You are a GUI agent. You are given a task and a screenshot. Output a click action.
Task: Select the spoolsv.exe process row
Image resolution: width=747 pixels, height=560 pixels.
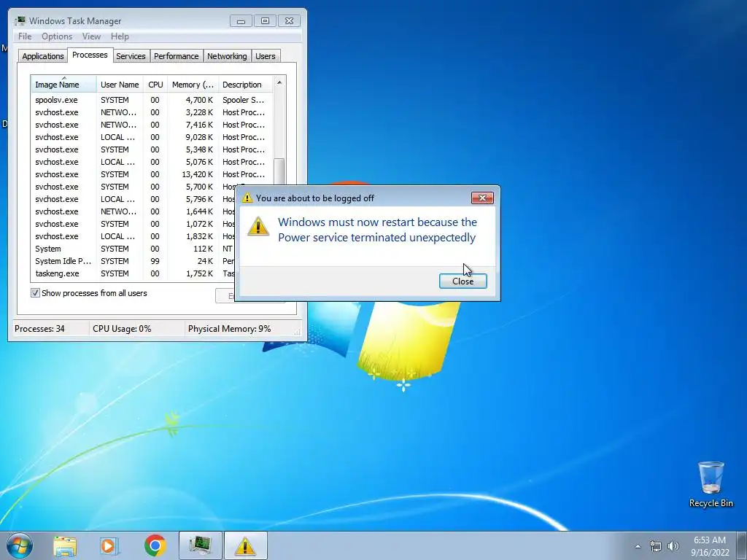coord(152,100)
